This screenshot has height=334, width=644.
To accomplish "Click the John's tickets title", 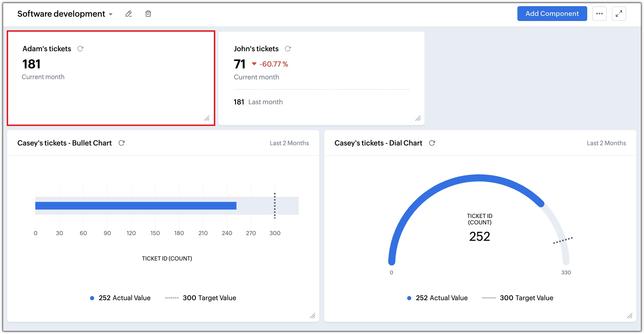I will pyautogui.click(x=256, y=49).
